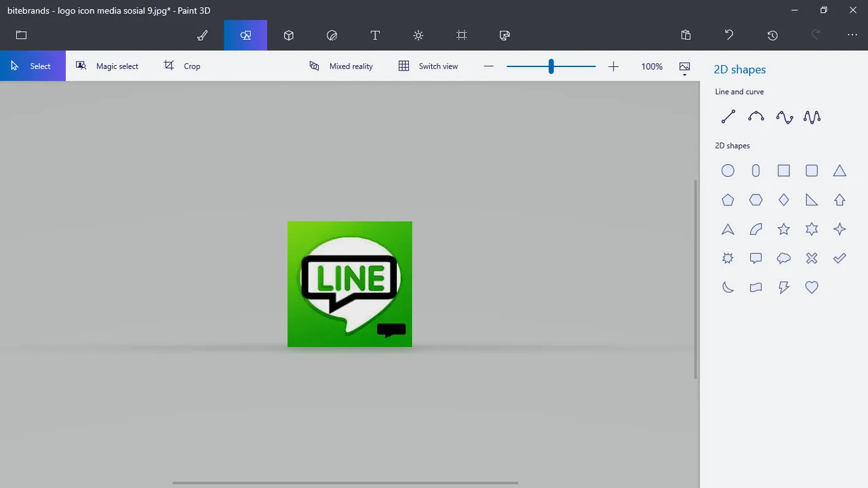
Task: Select the Five-point star shape
Action: coord(784,229)
